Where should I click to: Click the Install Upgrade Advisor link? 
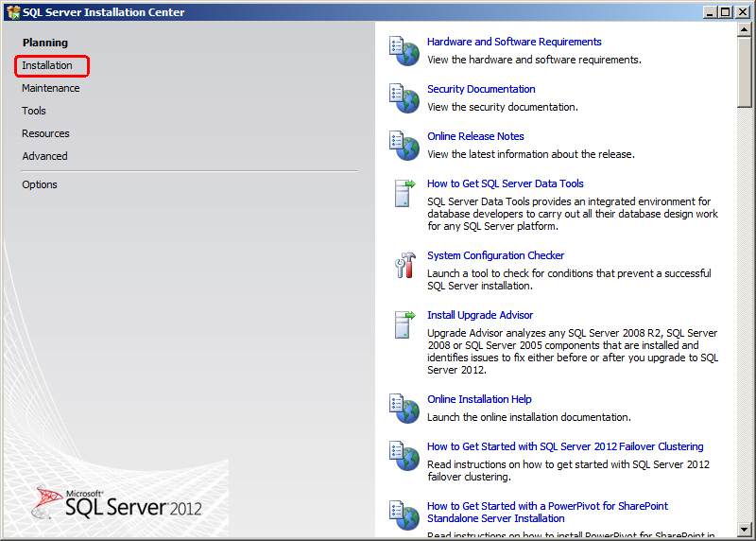pyautogui.click(x=480, y=315)
